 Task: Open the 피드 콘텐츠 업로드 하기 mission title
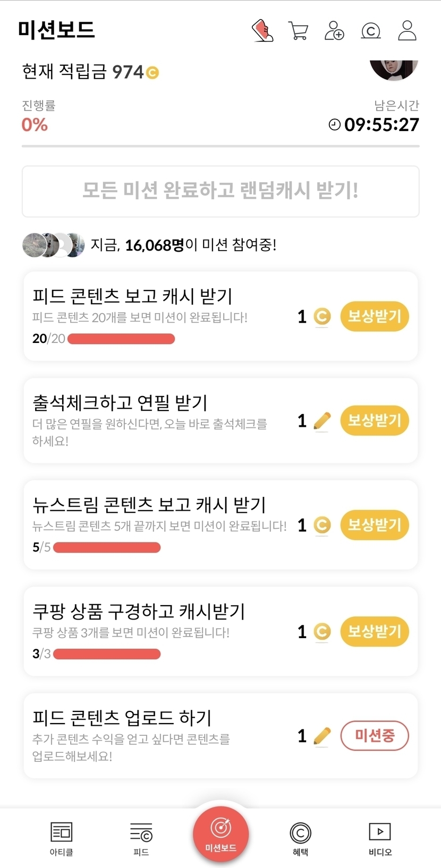[x=122, y=718]
